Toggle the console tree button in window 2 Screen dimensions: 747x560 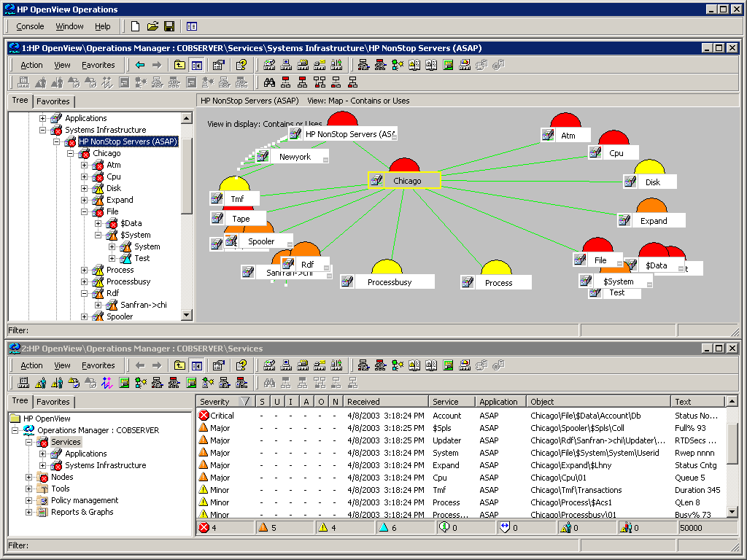[196, 365]
